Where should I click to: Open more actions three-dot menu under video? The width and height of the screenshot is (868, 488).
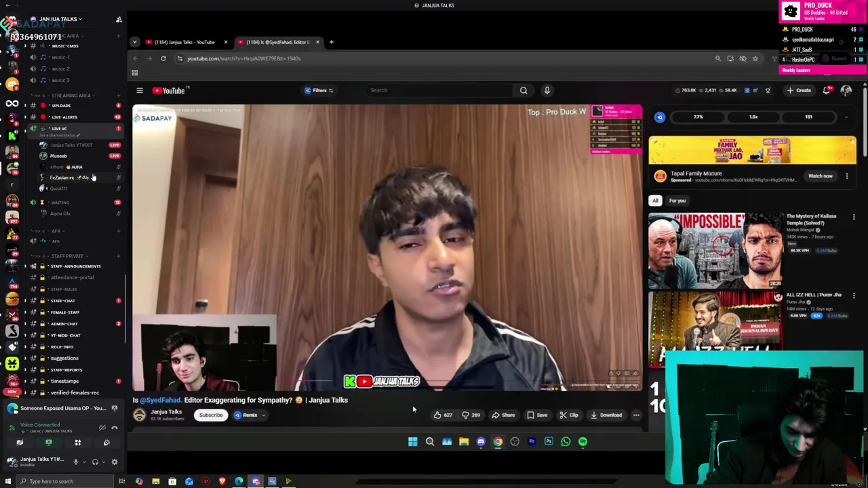(636, 415)
